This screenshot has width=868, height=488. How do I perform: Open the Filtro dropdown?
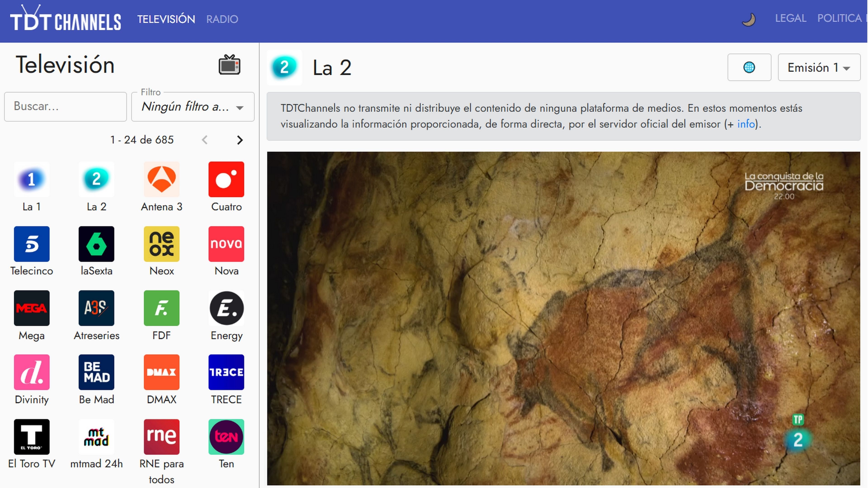click(x=192, y=107)
